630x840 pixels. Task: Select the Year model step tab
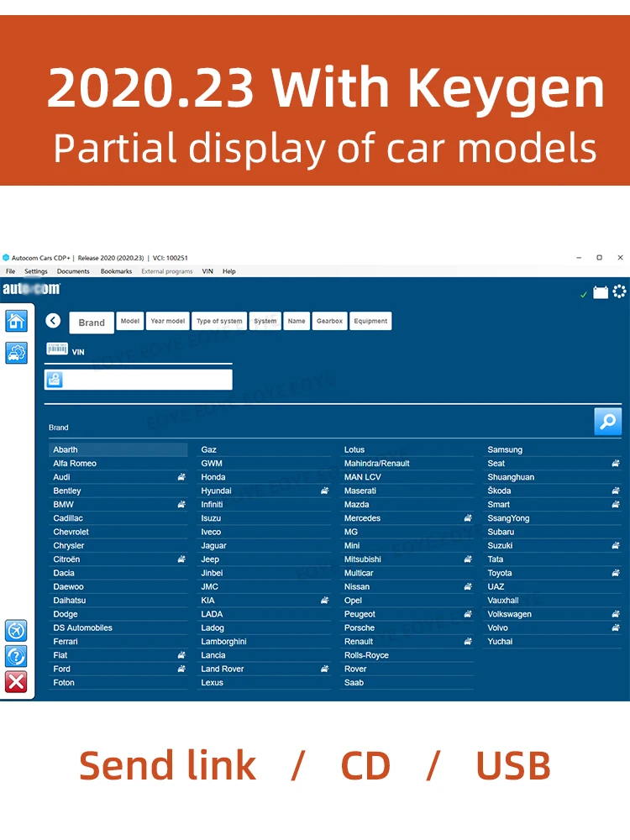tap(168, 321)
